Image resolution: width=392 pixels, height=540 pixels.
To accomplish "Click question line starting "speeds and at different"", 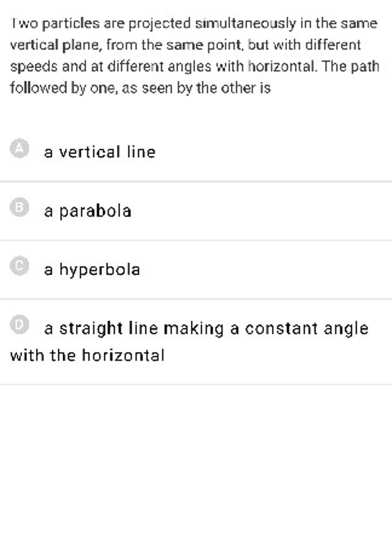I will 194,67.
